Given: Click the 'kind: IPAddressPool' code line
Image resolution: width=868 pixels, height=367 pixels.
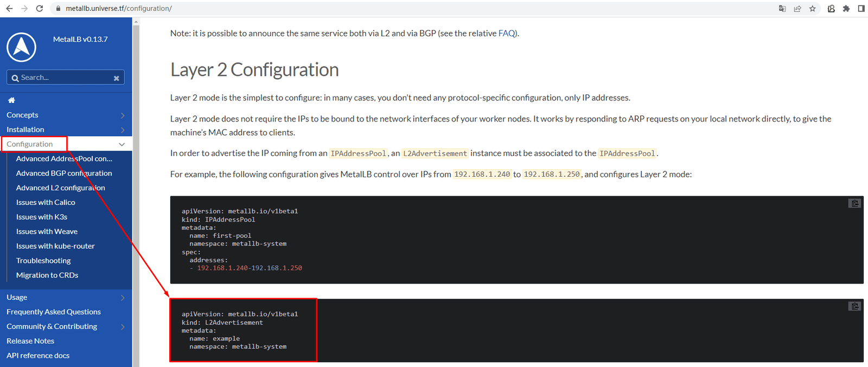Looking at the screenshot, I should [x=218, y=220].
